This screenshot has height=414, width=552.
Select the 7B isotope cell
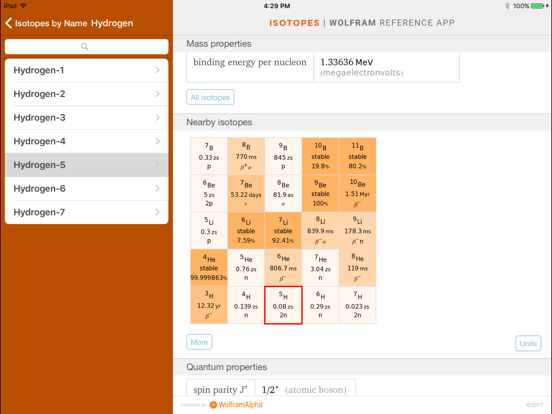[209, 156]
